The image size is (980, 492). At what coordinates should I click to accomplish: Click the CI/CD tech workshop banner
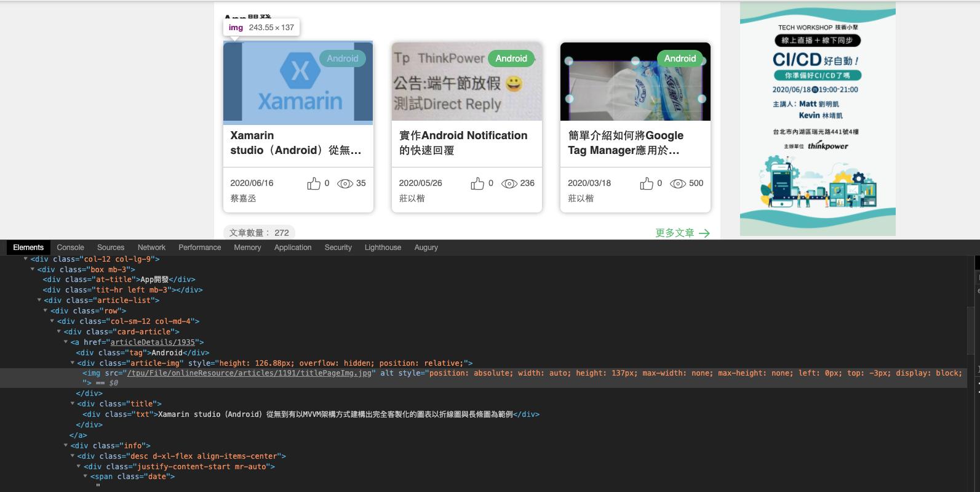pyautogui.click(x=818, y=118)
